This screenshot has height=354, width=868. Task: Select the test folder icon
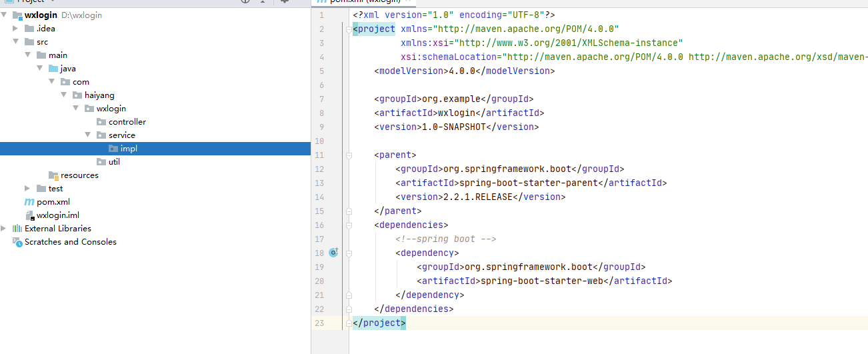[41, 189]
